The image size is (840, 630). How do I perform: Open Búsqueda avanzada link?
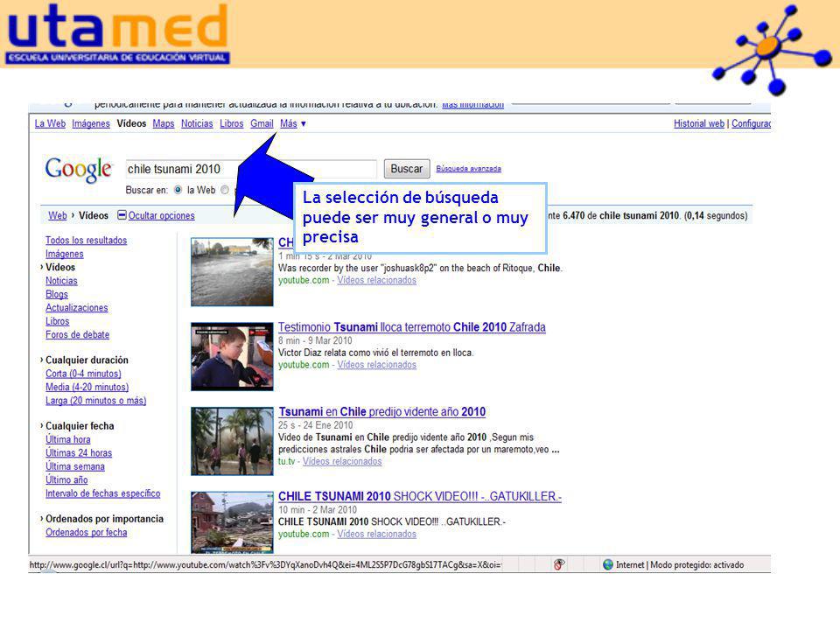(x=469, y=169)
